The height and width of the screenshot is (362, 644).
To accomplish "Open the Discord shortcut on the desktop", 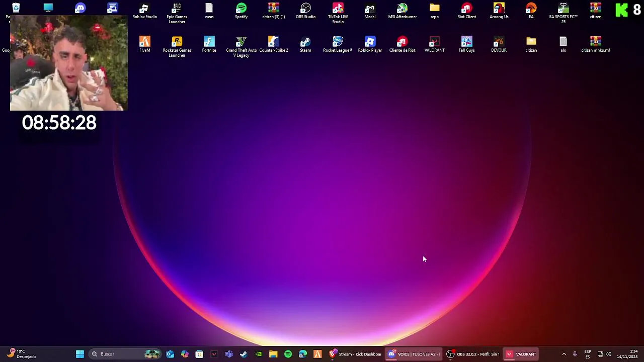I will point(80,8).
